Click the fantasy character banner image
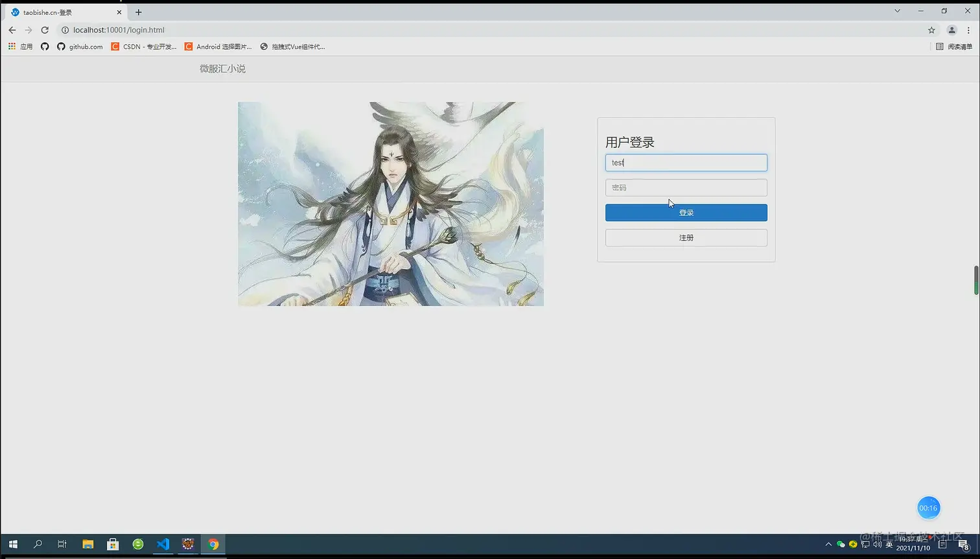Screen dimensions: 980x559 tap(391, 204)
